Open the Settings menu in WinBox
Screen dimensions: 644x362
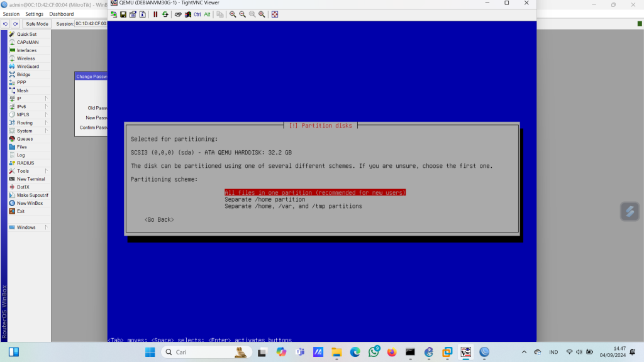coord(34,14)
